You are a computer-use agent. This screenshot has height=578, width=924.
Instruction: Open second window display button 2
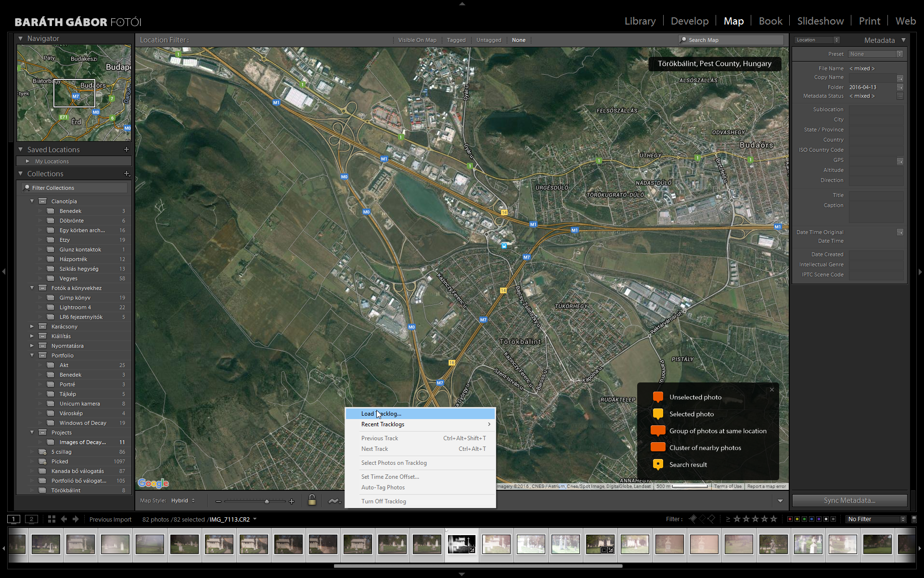point(31,519)
